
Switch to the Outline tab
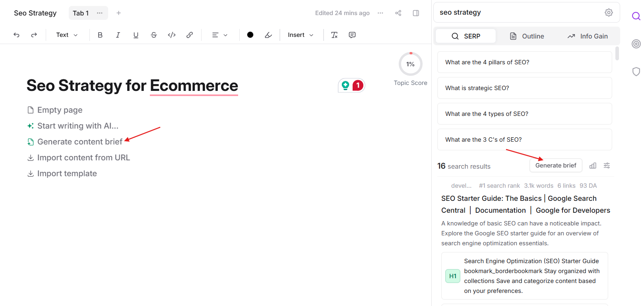coord(527,36)
